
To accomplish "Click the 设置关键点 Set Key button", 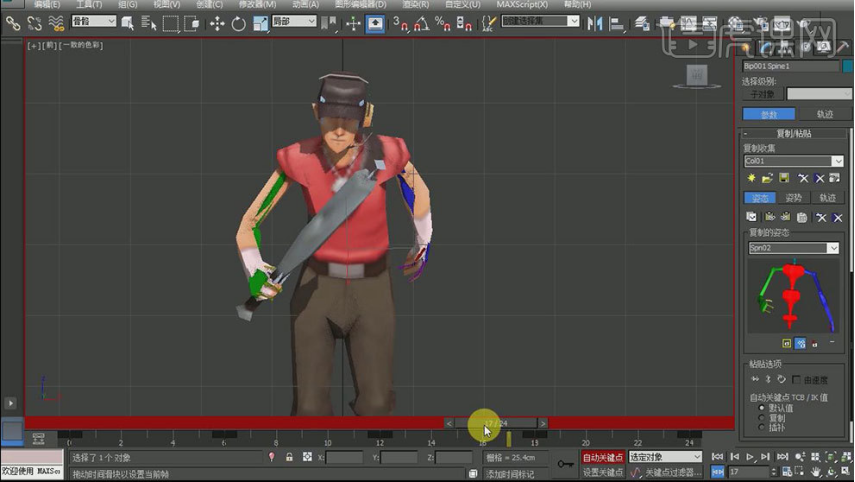I will point(603,472).
